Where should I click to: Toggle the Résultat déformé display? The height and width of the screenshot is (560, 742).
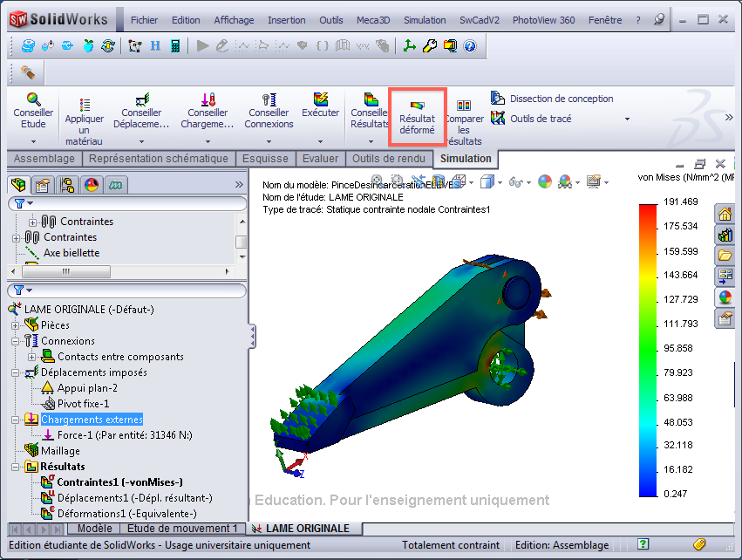pos(417,117)
